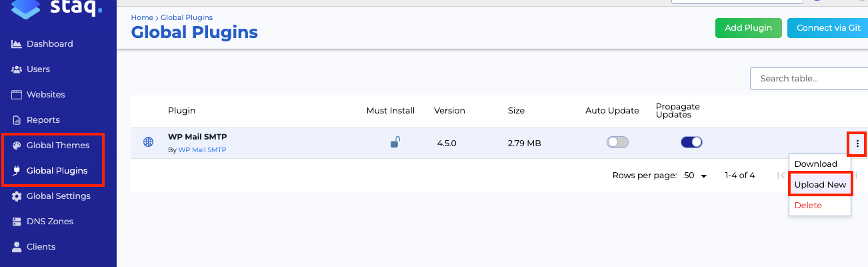Focus the Search table field
This screenshot has width=868, height=267.
coord(809,79)
